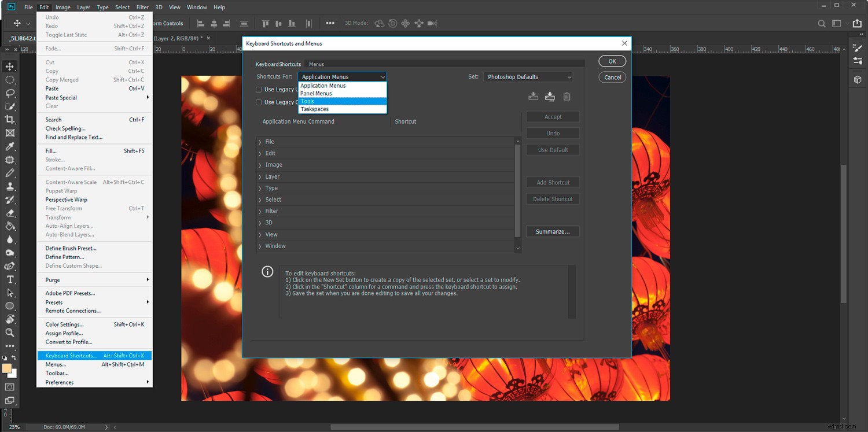The width and height of the screenshot is (868, 432).
Task: Click the Summarize button
Action: click(x=552, y=231)
